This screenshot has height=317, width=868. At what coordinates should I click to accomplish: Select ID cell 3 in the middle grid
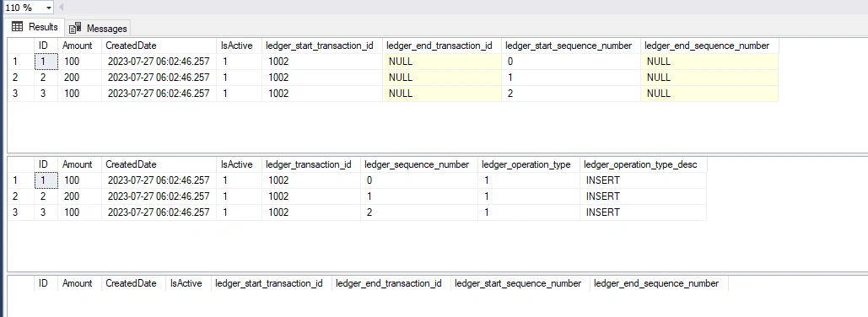click(x=46, y=212)
